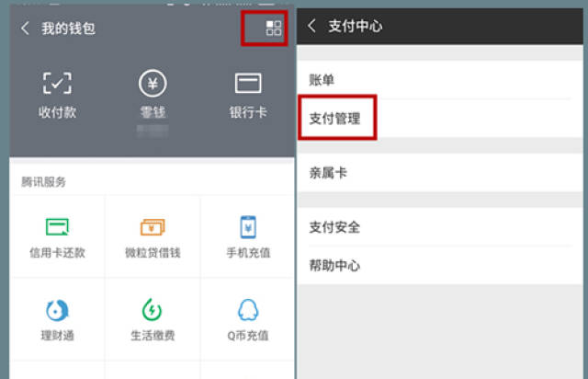Open 支付管理 entry

pos(440,119)
